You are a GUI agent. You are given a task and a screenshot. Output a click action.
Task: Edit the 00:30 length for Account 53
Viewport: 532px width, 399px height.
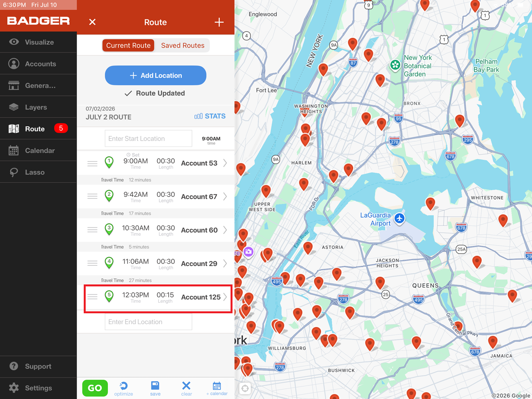point(166,163)
